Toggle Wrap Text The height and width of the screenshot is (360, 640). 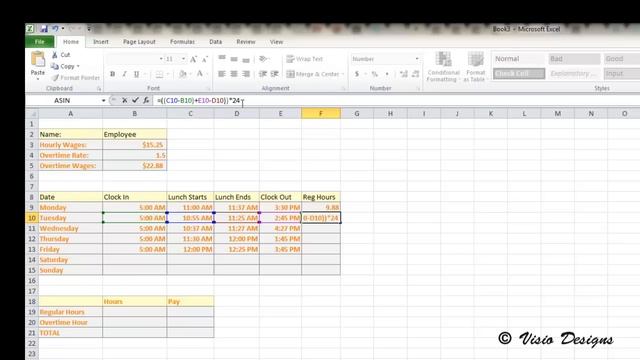(304, 59)
